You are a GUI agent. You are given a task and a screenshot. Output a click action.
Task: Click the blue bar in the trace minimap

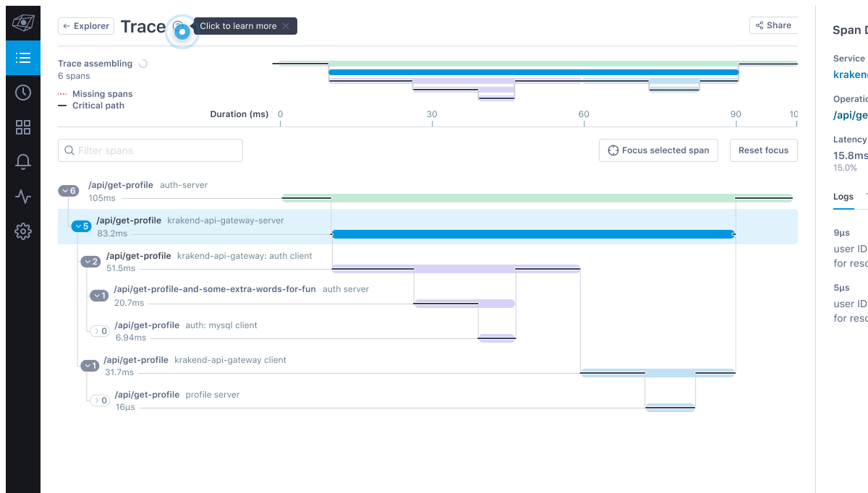(x=533, y=72)
